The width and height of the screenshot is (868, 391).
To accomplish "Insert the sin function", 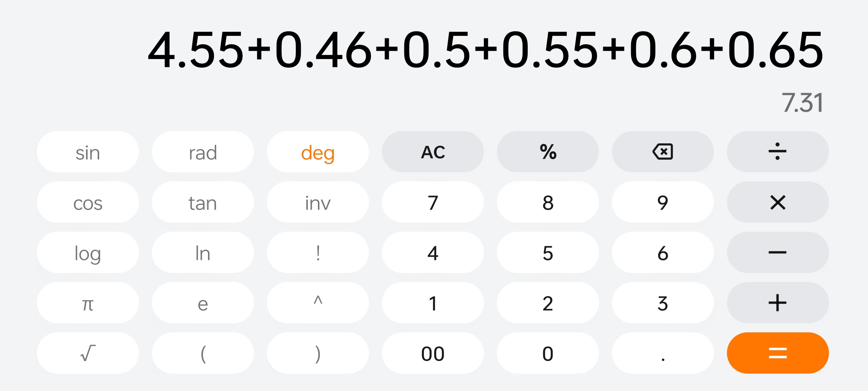I will (x=88, y=152).
